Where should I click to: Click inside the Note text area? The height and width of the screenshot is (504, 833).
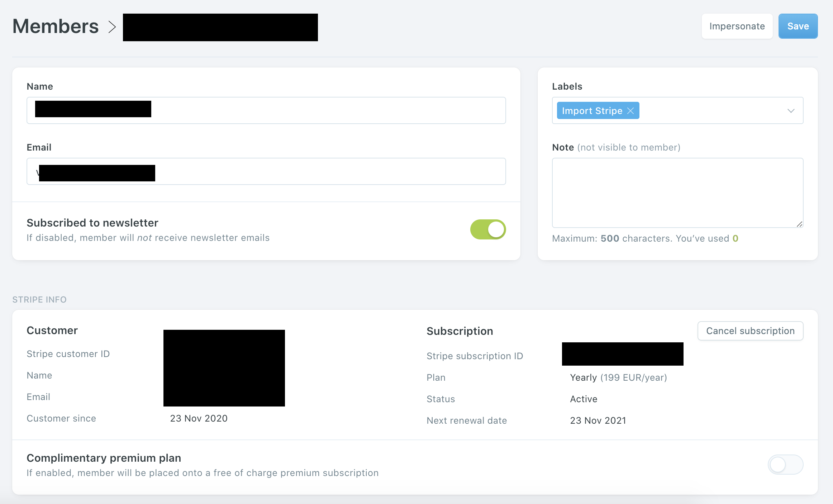tap(677, 192)
